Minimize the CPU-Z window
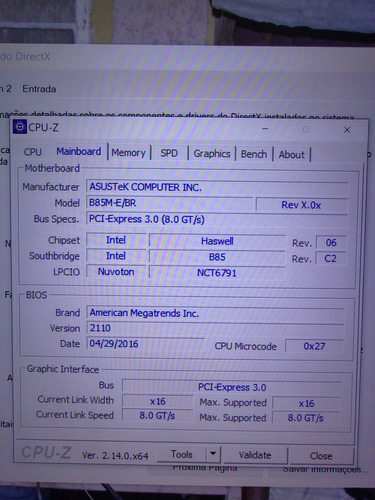375x500 pixels. [x=266, y=129]
